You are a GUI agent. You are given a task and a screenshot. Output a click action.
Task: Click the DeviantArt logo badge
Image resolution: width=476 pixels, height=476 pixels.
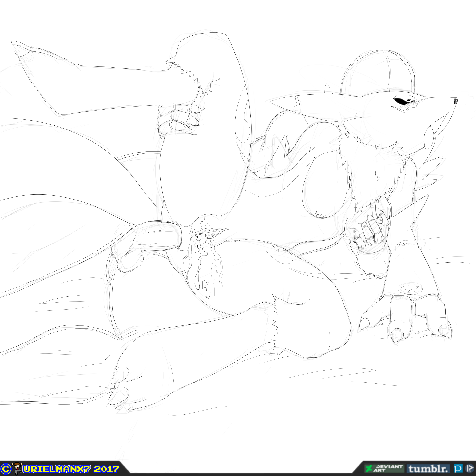tap(385, 468)
